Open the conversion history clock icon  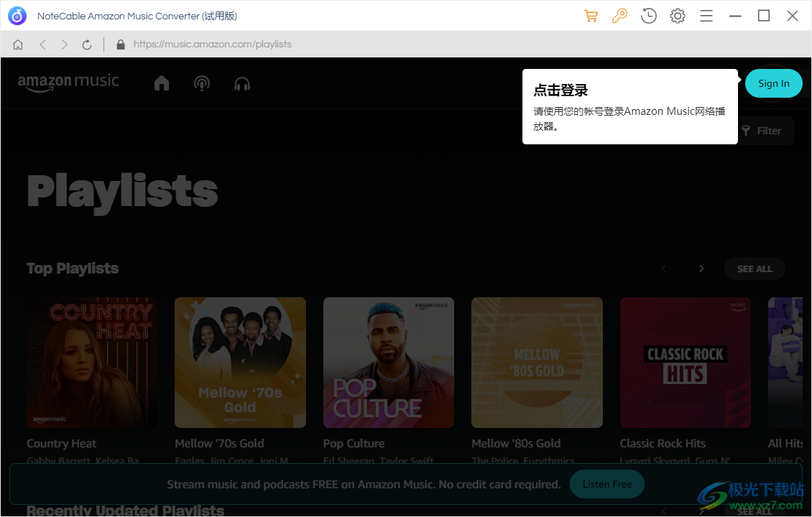(648, 16)
